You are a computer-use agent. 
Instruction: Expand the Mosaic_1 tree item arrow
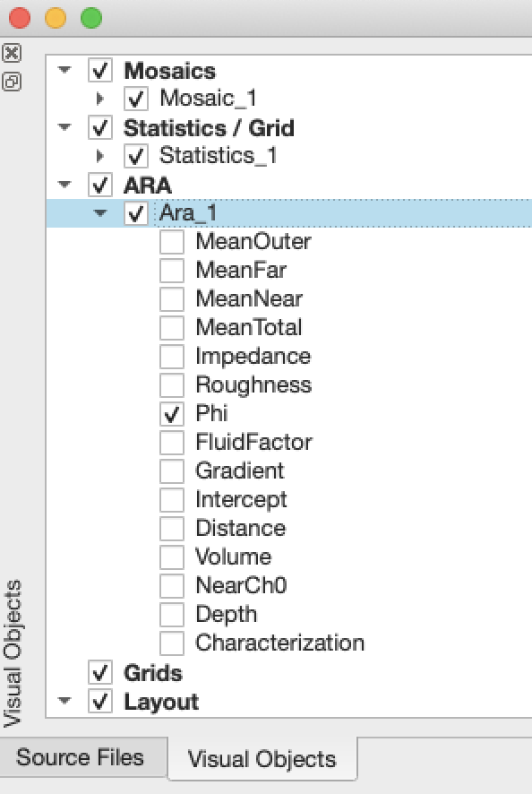pyautogui.click(x=100, y=99)
